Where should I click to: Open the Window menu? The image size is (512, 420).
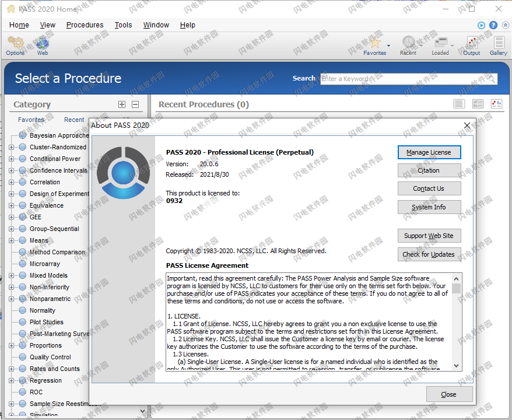(156, 25)
